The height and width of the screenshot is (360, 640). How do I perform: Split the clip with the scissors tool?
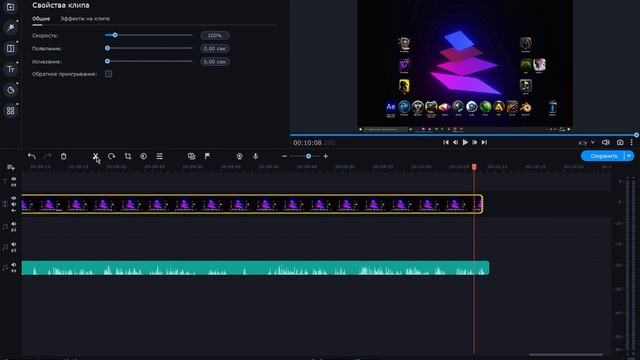tap(95, 156)
